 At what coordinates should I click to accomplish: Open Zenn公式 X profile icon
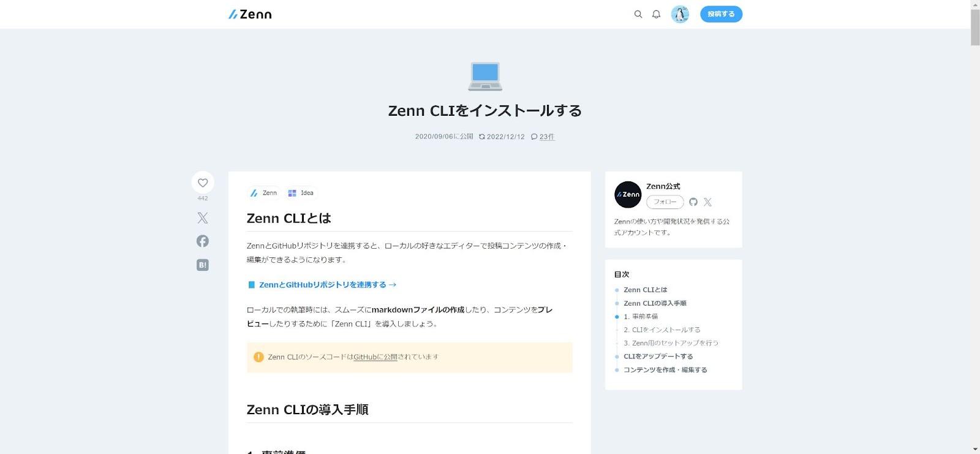[x=707, y=202]
